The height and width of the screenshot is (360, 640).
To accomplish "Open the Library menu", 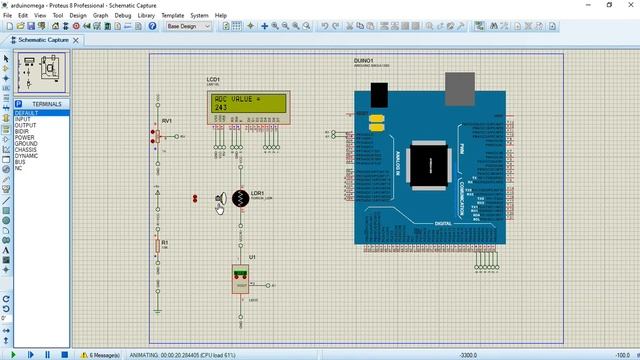I will (146, 16).
